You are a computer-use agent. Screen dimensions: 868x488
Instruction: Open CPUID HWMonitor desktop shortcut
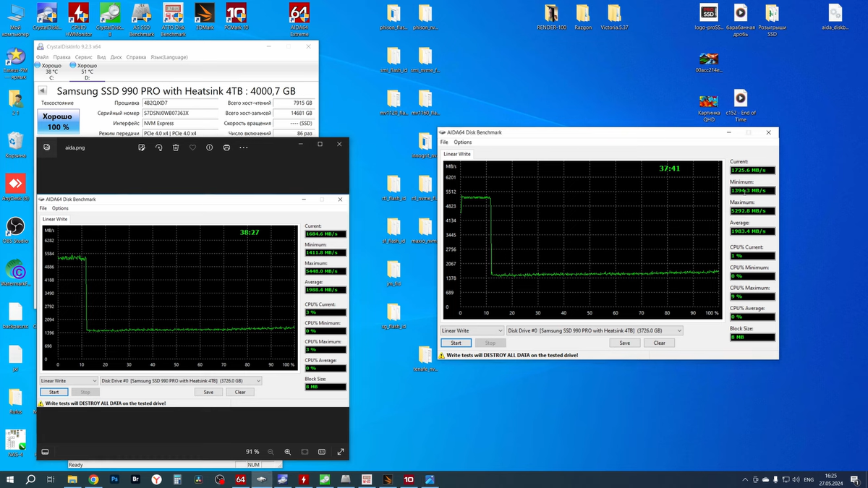78,19
